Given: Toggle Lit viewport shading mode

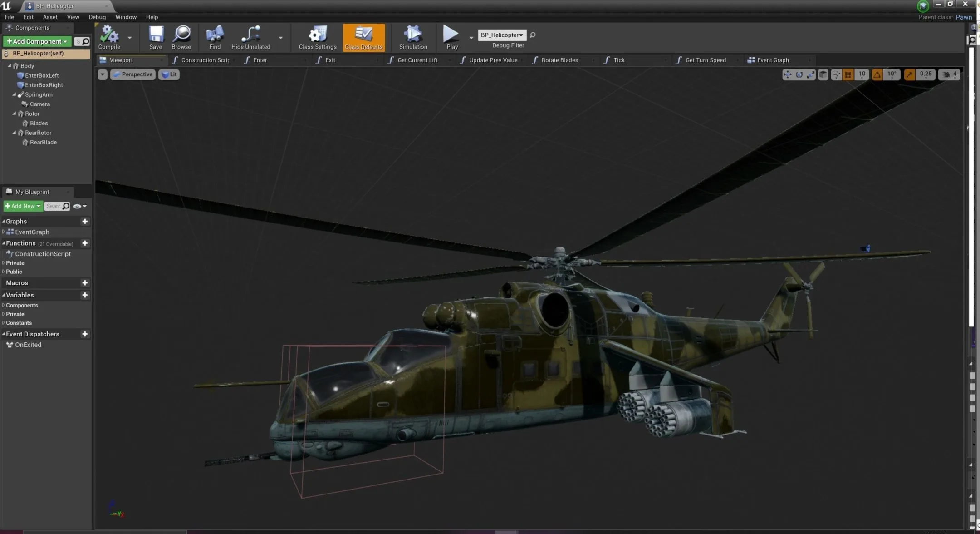Looking at the screenshot, I should click(x=169, y=74).
